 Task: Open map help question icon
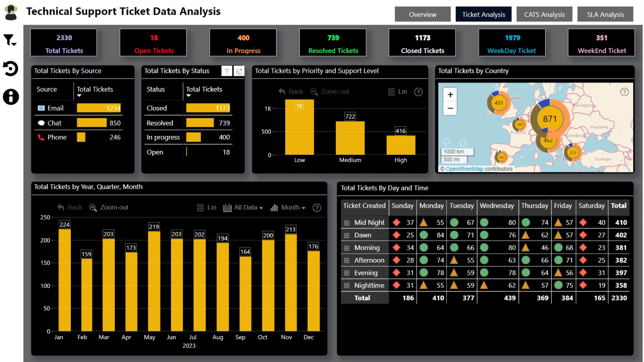click(624, 92)
